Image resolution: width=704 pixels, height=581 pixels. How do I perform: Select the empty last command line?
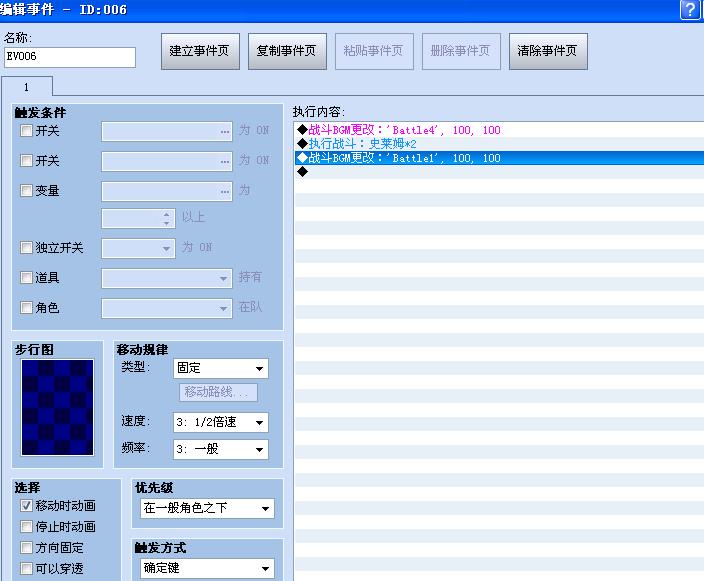coord(499,172)
